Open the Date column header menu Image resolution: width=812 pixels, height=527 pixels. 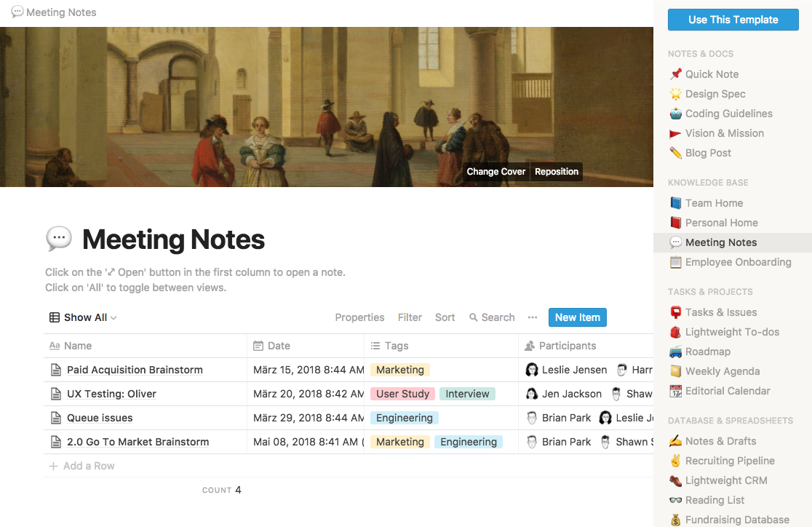coord(306,346)
